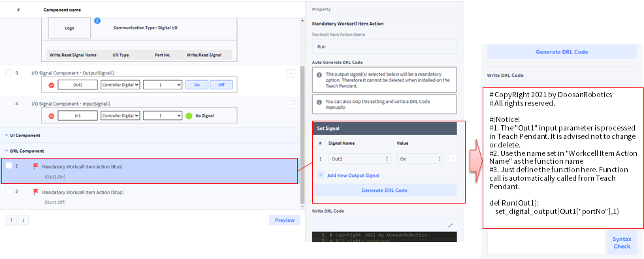Click plus icon for Add New Output Signal

coord(321,175)
